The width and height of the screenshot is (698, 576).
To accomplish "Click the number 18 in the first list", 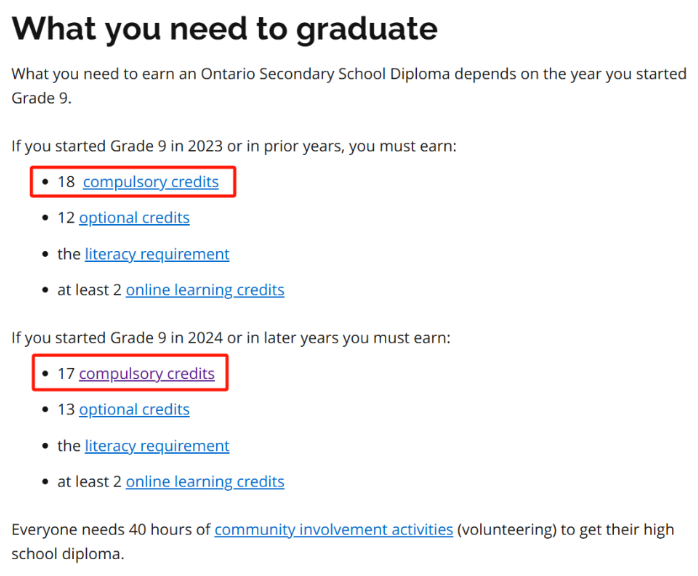I will (x=66, y=182).
